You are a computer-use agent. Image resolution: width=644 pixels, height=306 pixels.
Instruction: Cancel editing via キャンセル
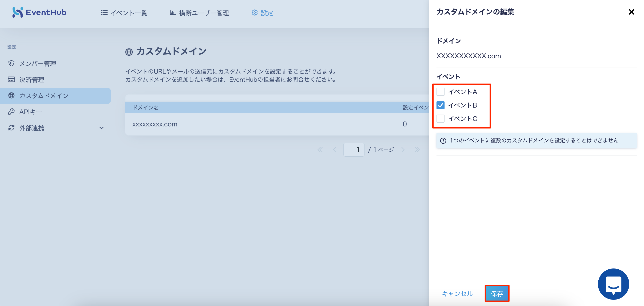pos(457,294)
